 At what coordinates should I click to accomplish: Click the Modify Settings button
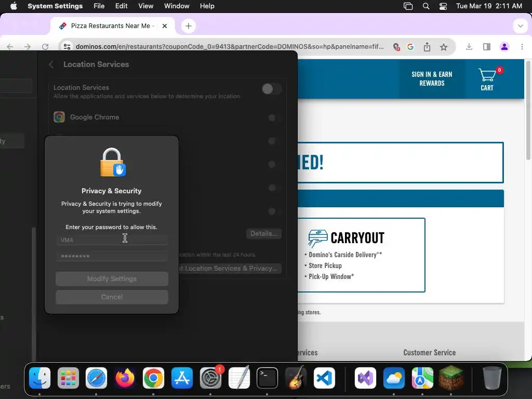coord(112,279)
